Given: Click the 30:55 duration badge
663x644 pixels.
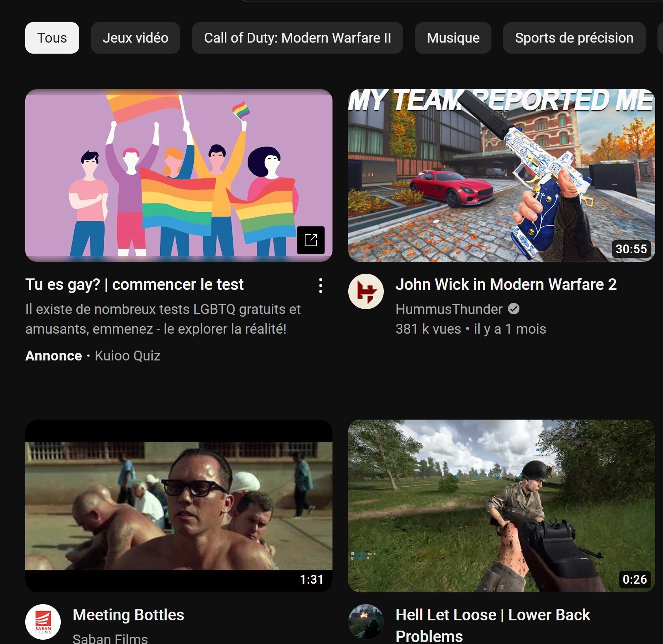Looking at the screenshot, I should coord(631,249).
